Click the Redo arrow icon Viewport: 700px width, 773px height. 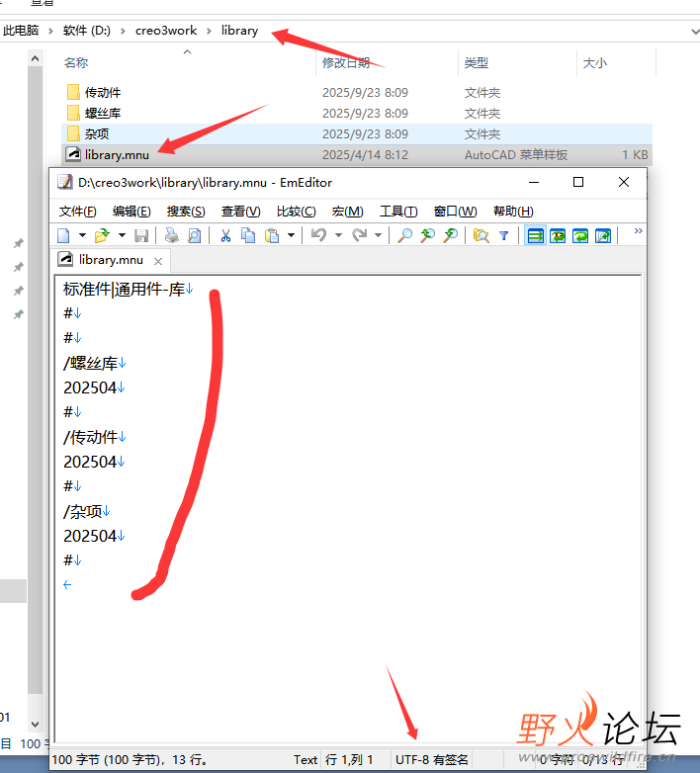[359, 235]
